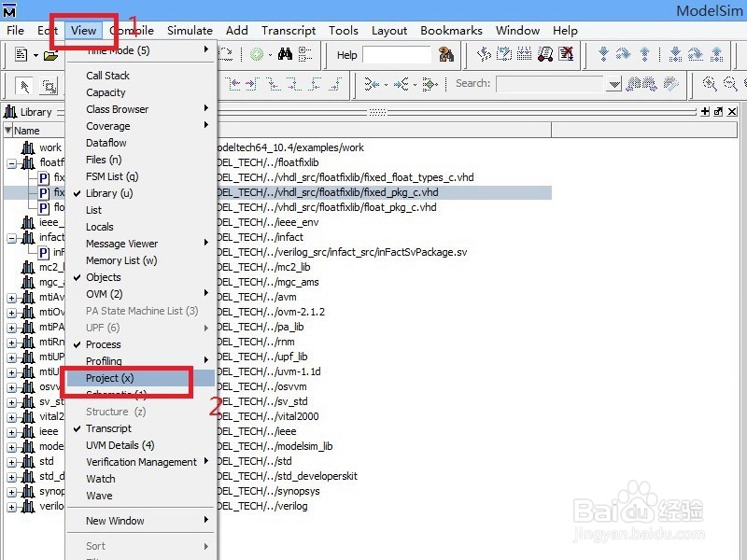The width and height of the screenshot is (747, 560).
Task: Click the float_pkg_c.vhd path text
Action: tap(327, 207)
